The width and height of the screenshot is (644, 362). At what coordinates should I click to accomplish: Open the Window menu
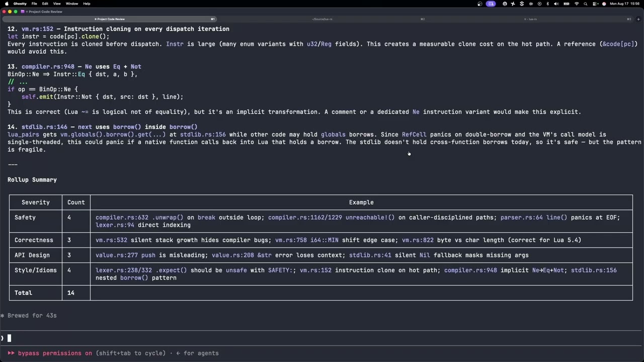pyautogui.click(x=72, y=4)
